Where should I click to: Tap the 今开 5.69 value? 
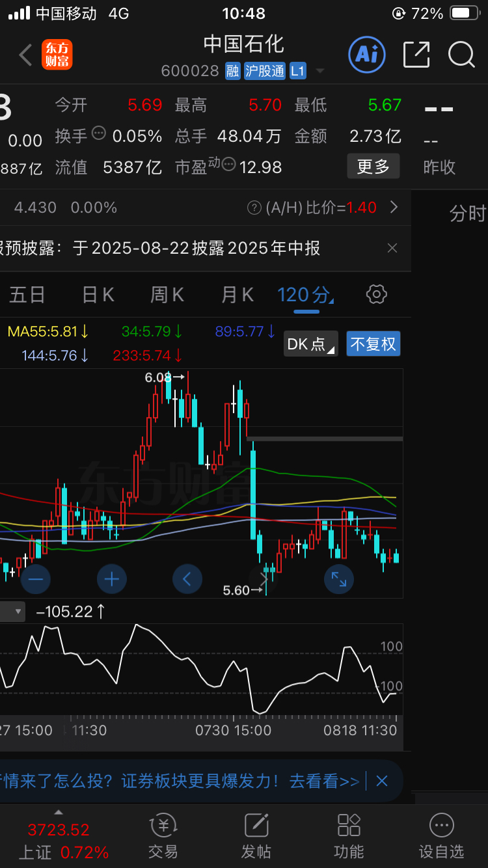(x=144, y=105)
